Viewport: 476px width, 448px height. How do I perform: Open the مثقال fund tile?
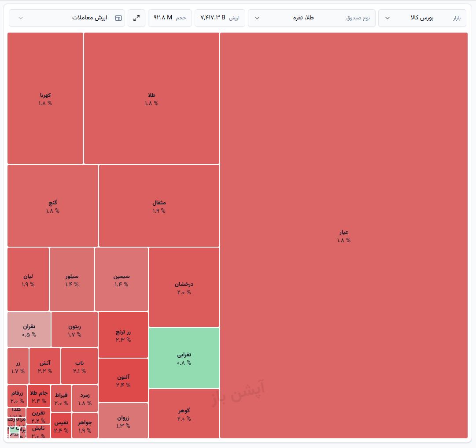(159, 206)
